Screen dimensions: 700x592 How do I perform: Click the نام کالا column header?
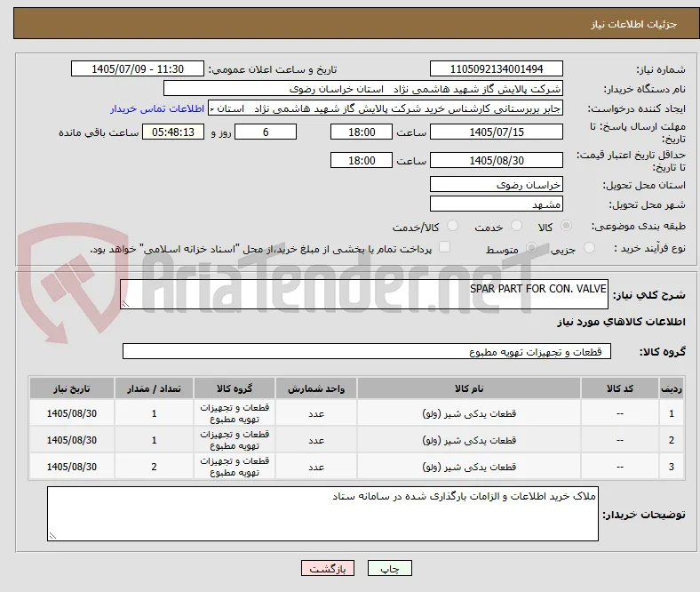(469, 388)
